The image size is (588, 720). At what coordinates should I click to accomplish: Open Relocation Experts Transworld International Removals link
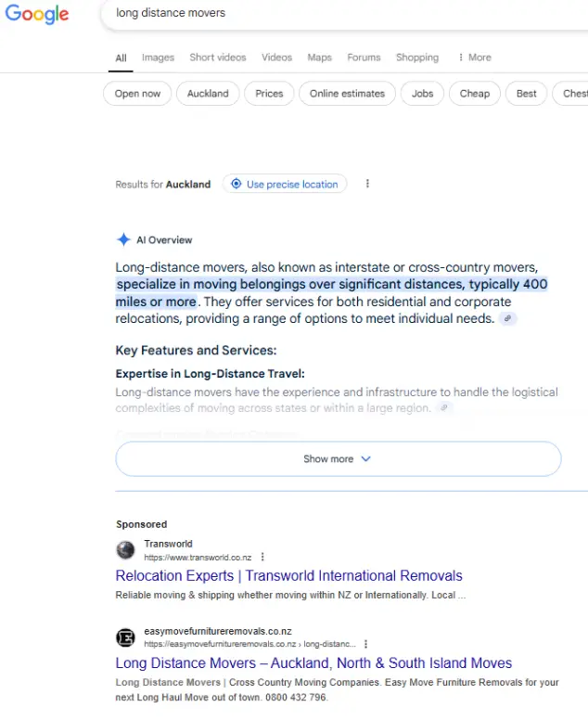pyautogui.click(x=288, y=576)
